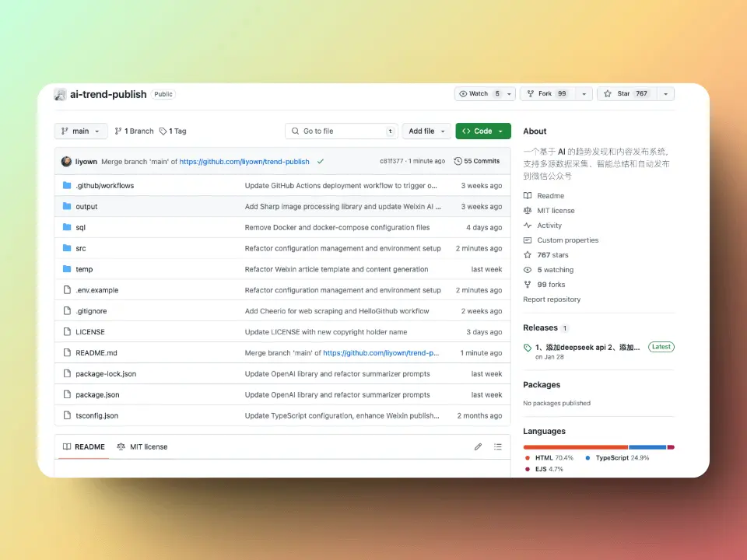Open the Star lists dropdown arrow
The height and width of the screenshot is (560, 747).
click(665, 94)
